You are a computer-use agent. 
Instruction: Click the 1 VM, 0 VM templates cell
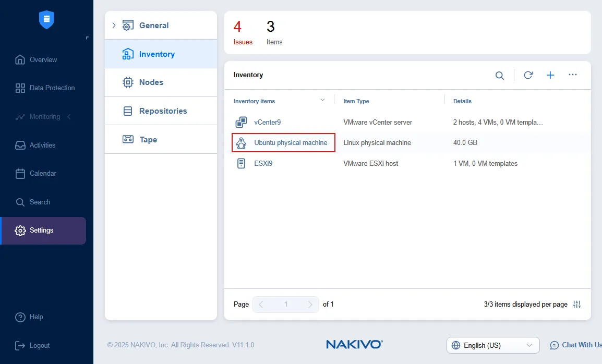coord(485,164)
